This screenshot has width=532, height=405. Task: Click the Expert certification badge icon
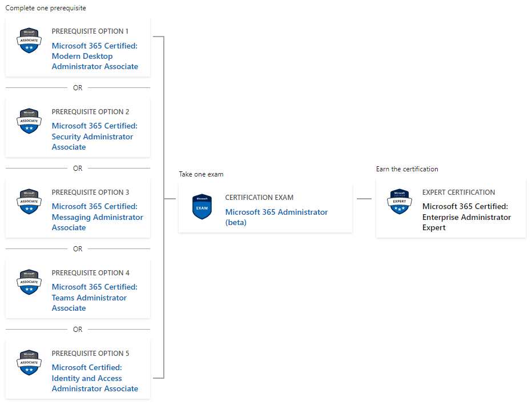pos(400,202)
